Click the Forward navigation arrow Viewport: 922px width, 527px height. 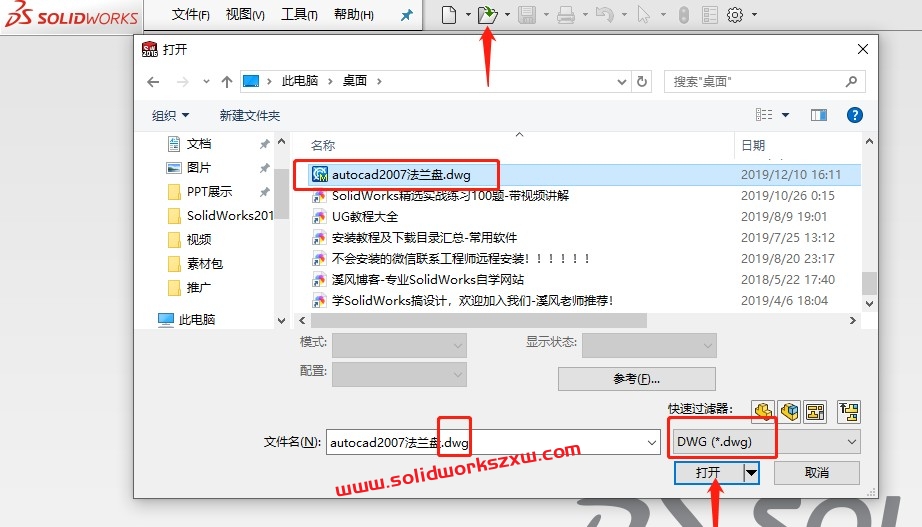[x=183, y=82]
